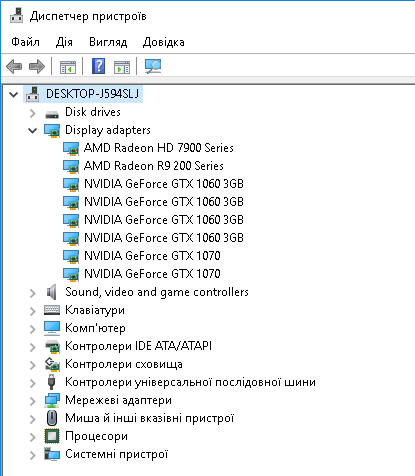Click the Контролери сховища icon
This screenshot has height=476, width=415.
pyautogui.click(x=52, y=364)
